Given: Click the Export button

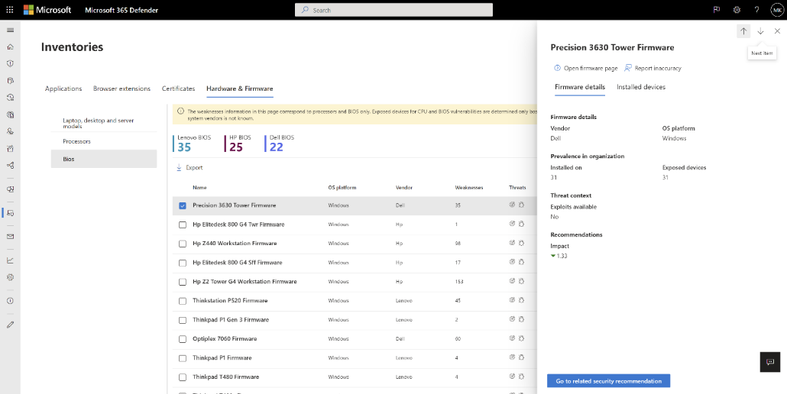Looking at the screenshot, I should [189, 168].
